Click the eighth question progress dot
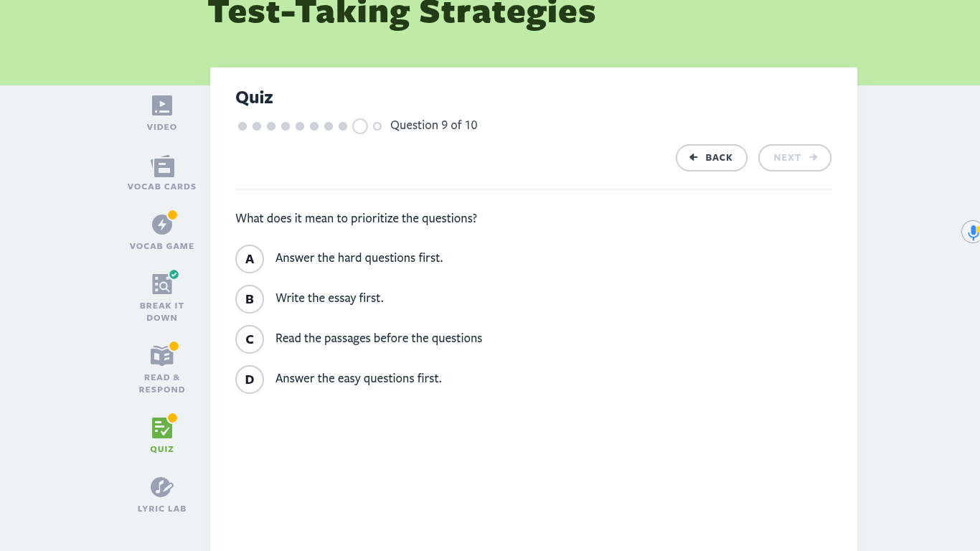This screenshot has height=551, width=980. point(343,126)
